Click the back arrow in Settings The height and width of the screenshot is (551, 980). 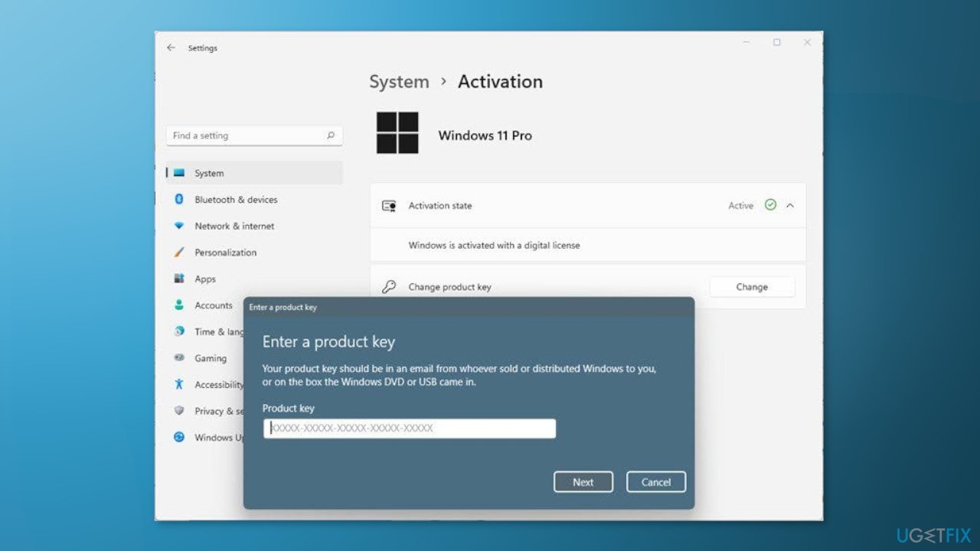(x=171, y=47)
